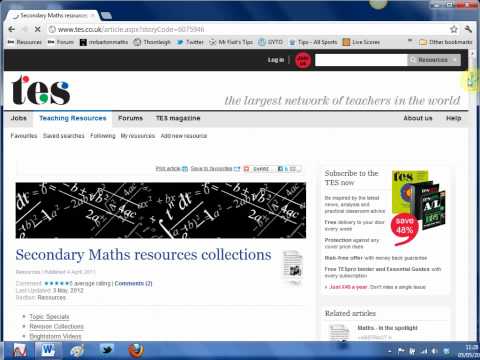Click Save to favourites

[x=215, y=169]
